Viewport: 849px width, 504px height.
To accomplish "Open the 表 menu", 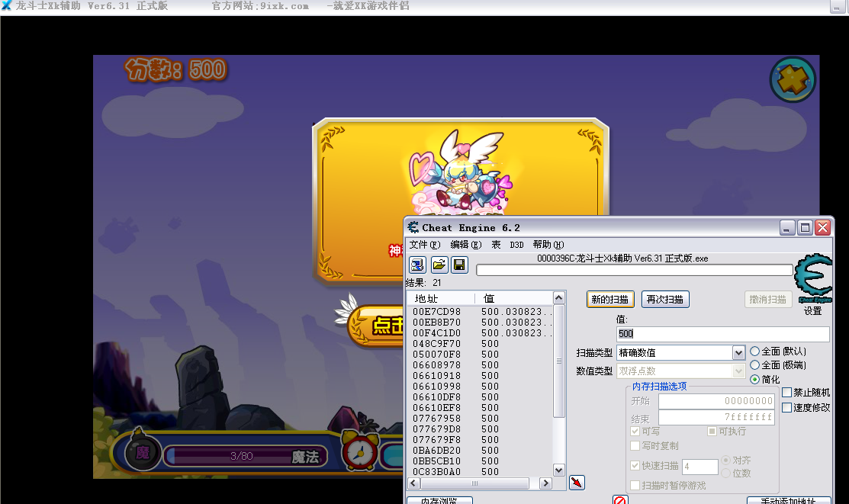I will (x=496, y=245).
